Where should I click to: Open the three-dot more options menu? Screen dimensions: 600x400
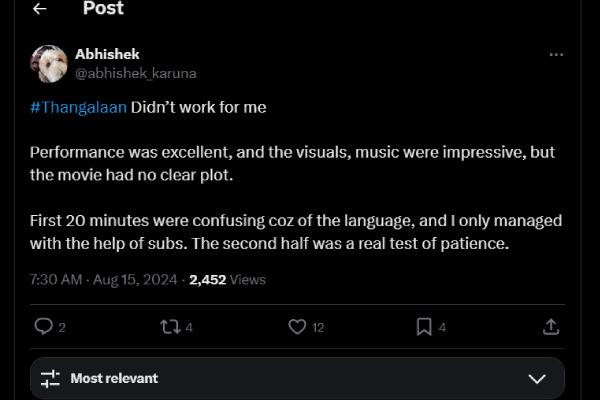555,55
